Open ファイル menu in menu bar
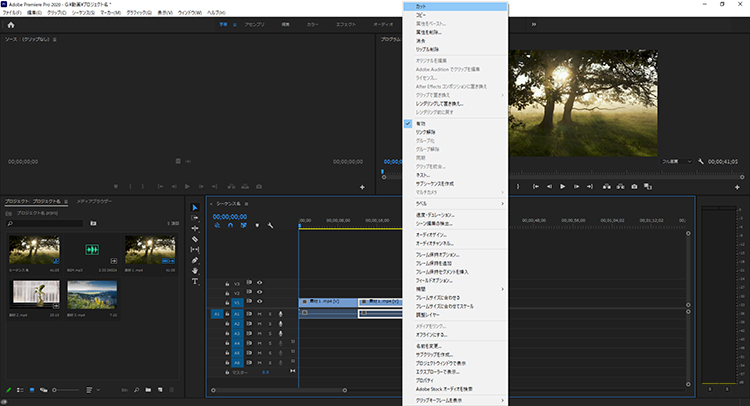The height and width of the screenshot is (406, 750). (12, 13)
